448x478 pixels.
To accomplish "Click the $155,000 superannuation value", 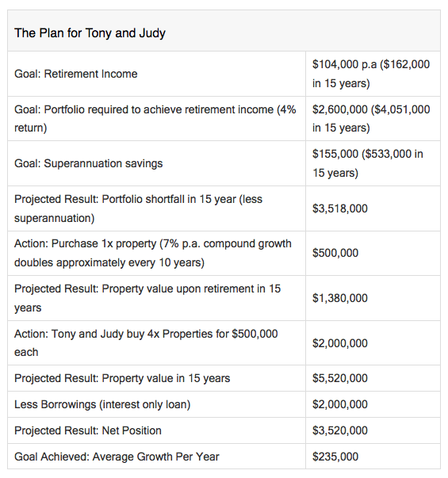I will (x=368, y=163).
